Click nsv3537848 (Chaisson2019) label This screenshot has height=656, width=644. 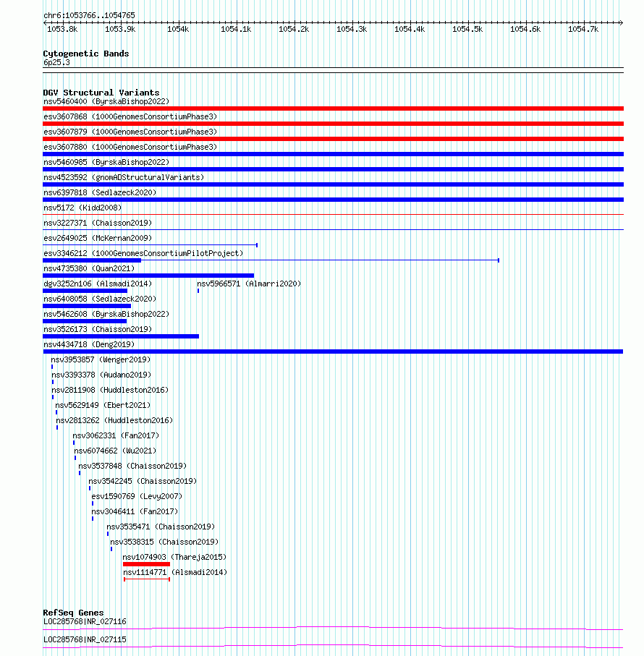[x=132, y=466]
